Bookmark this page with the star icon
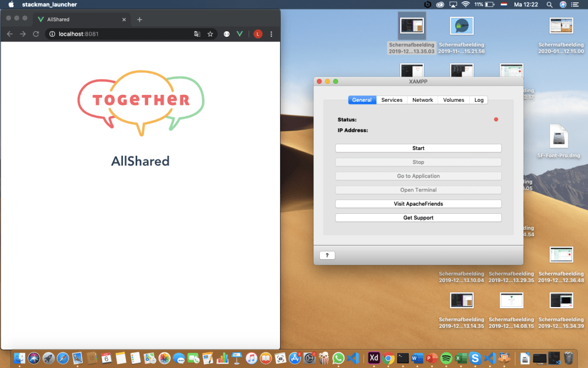588x368 pixels. pos(210,34)
